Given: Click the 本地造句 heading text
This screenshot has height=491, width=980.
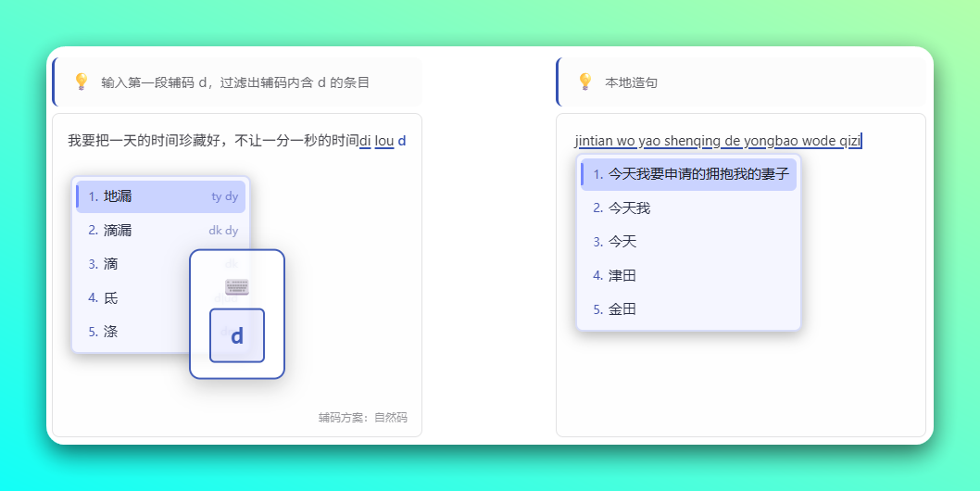Looking at the screenshot, I should (x=631, y=82).
